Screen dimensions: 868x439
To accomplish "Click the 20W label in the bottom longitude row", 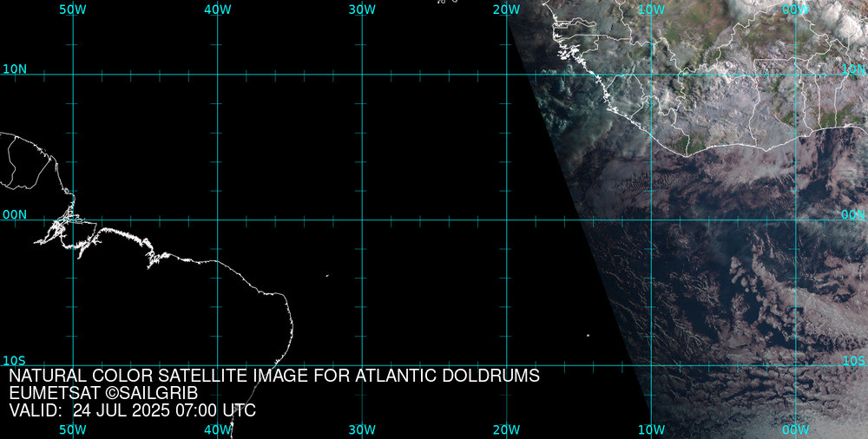I will 507,429.
